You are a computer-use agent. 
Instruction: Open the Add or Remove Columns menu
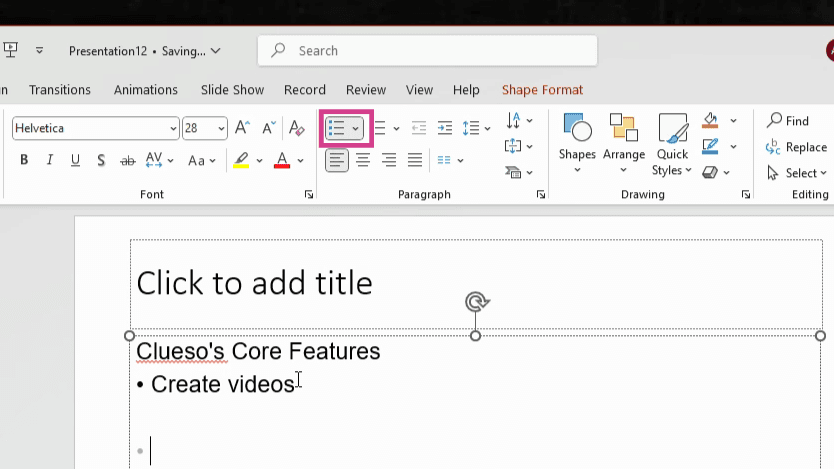(x=450, y=160)
